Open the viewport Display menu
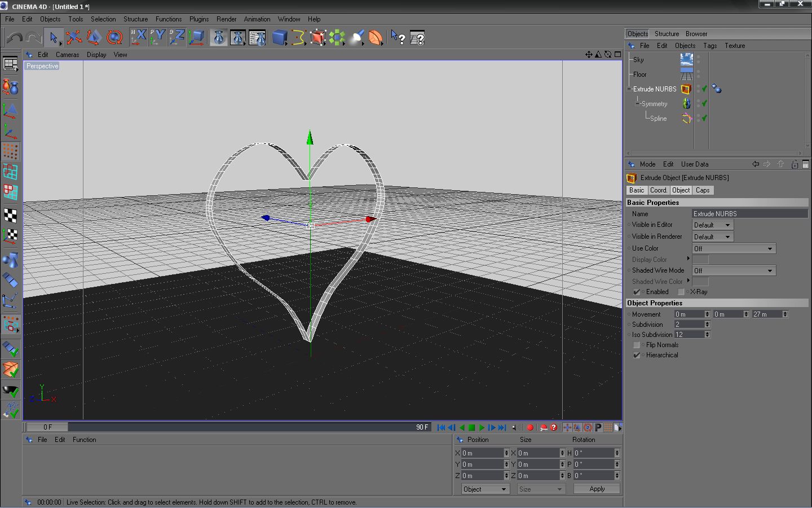Viewport: 812px width, 508px height. [96, 55]
